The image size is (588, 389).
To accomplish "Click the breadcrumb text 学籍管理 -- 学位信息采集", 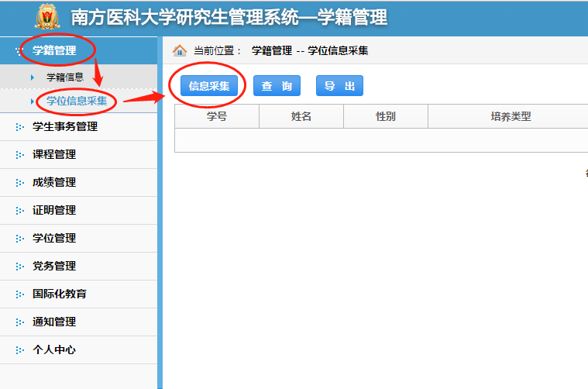I will pos(310,50).
